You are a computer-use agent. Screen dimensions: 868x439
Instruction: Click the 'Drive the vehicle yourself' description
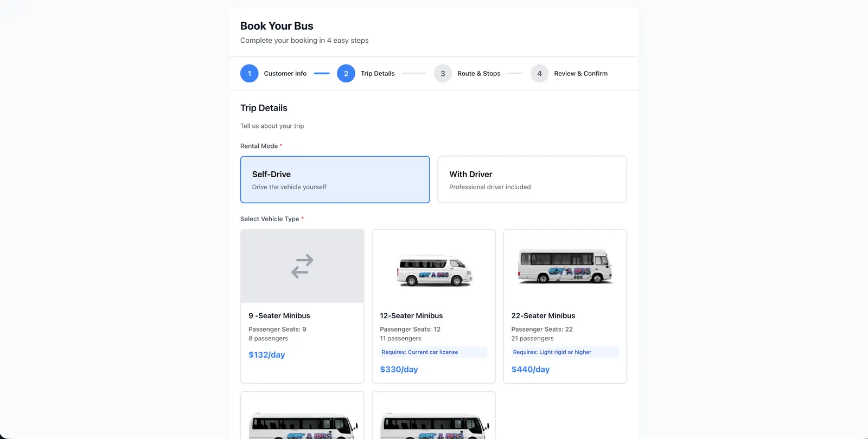[x=289, y=187]
